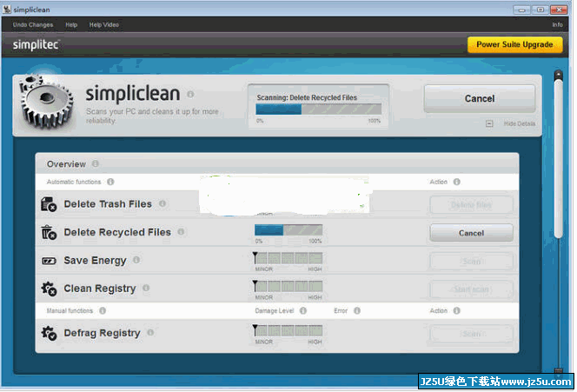Click the simplitec brand logo
Viewport: 577px width, 392px height.
36,45
